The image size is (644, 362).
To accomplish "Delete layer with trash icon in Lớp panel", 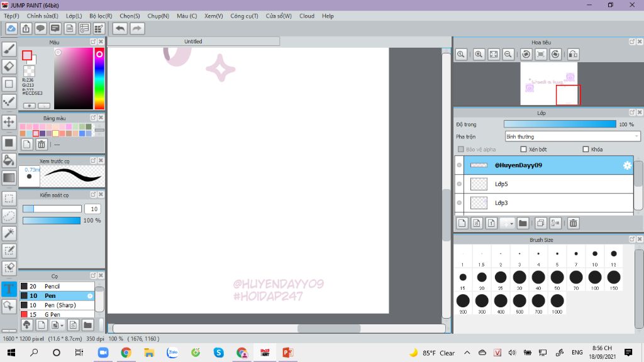I will pyautogui.click(x=574, y=223).
